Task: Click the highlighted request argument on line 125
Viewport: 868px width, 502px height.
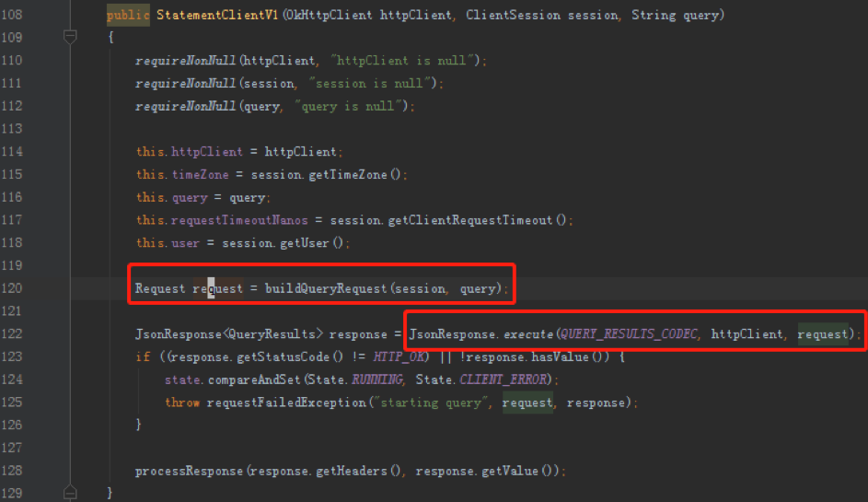Action: click(x=527, y=403)
